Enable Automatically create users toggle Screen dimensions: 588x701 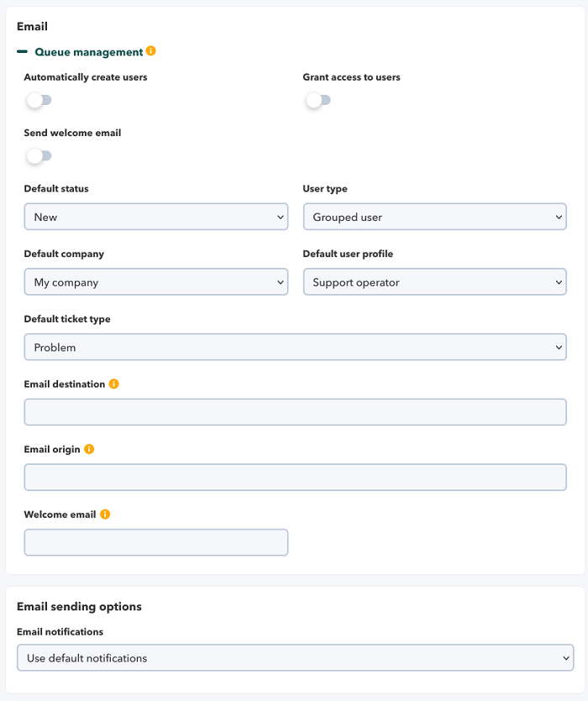[39, 101]
